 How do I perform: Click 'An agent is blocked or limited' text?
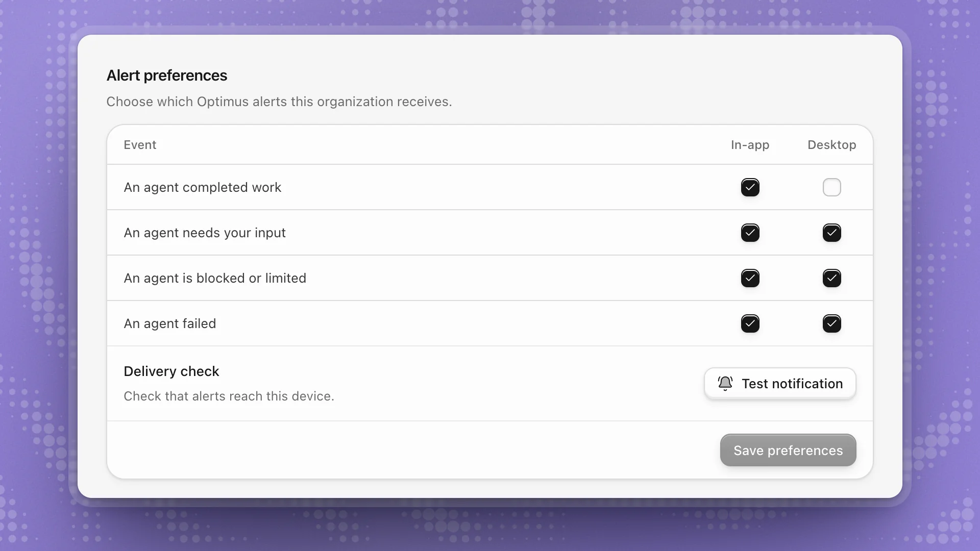[215, 278]
